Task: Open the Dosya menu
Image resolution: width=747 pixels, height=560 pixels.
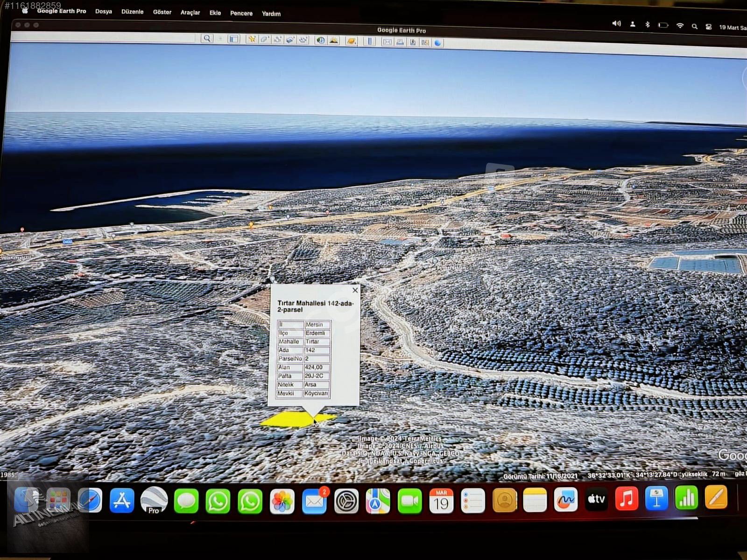Action: click(x=103, y=11)
